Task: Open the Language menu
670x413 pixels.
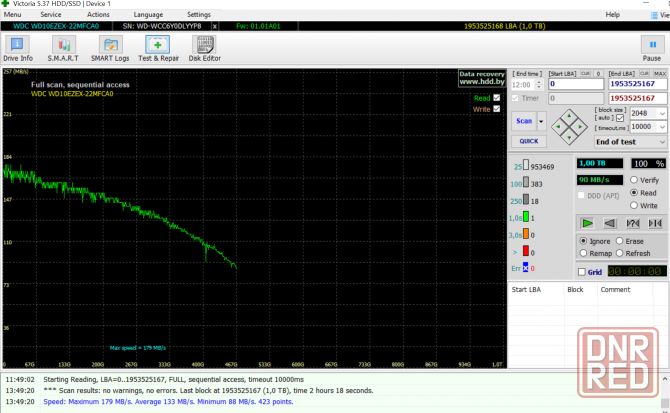Action: tap(148, 15)
